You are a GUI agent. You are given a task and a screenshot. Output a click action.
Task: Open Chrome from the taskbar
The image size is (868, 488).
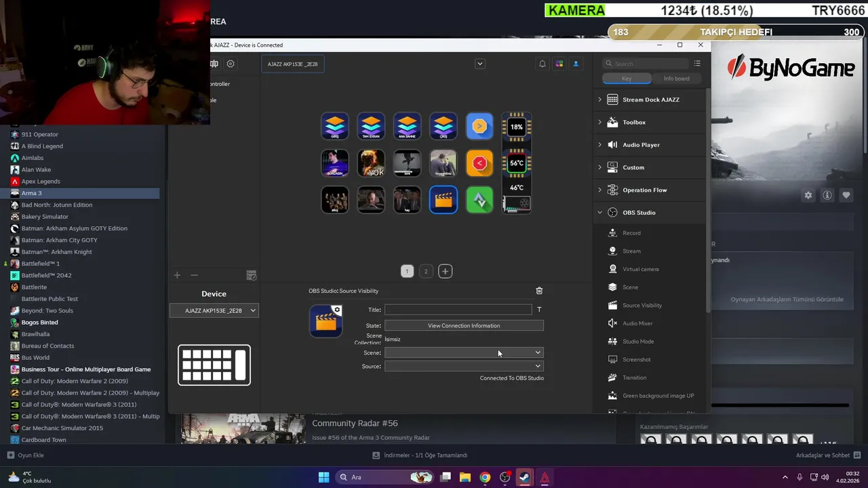pyautogui.click(x=485, y=477)
